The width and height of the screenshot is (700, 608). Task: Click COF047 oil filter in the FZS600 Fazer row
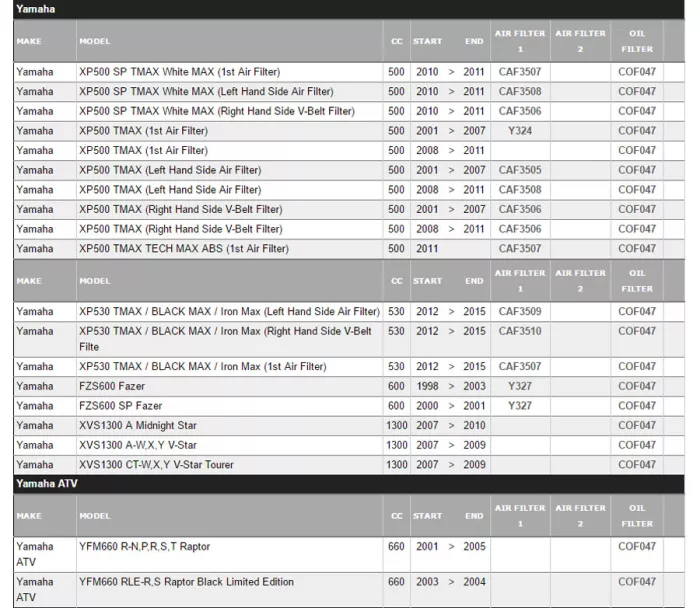click(636, 386)
